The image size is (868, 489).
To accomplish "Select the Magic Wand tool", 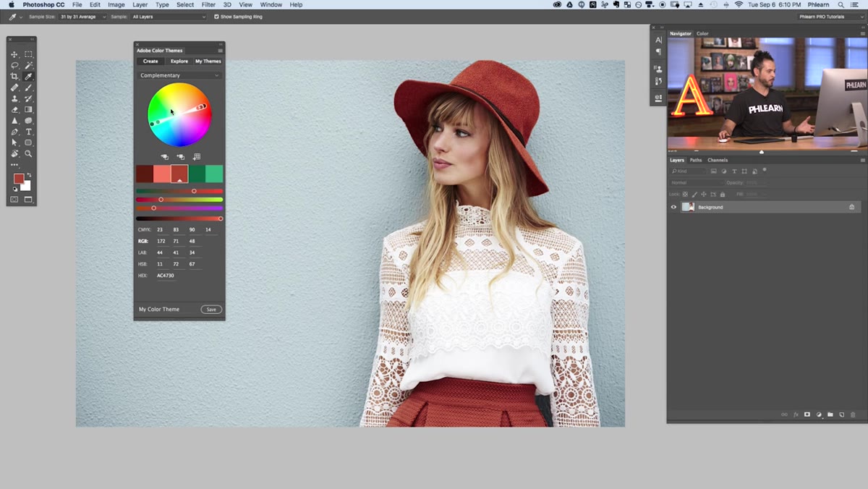I will pos(28,65).
